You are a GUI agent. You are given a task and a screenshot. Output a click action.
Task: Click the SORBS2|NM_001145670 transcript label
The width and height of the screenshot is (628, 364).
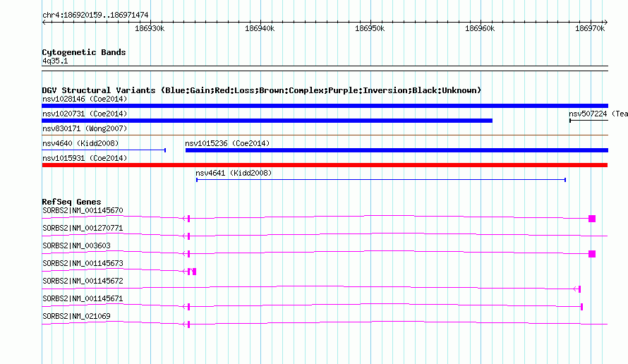tap(83, 210)
